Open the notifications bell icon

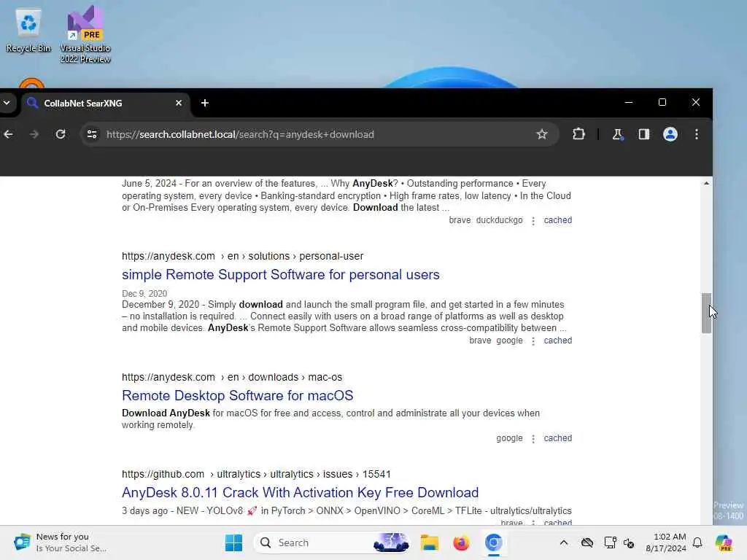coord(697,542)
